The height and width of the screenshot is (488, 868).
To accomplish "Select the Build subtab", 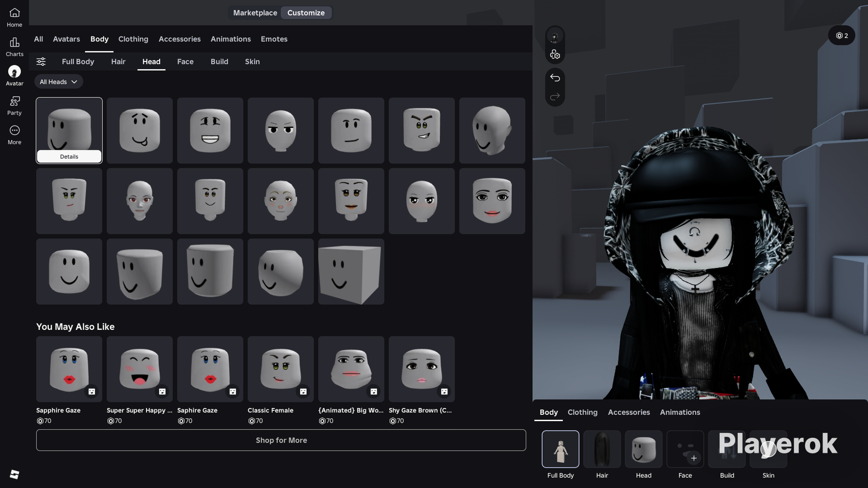I will click(220, 61).
